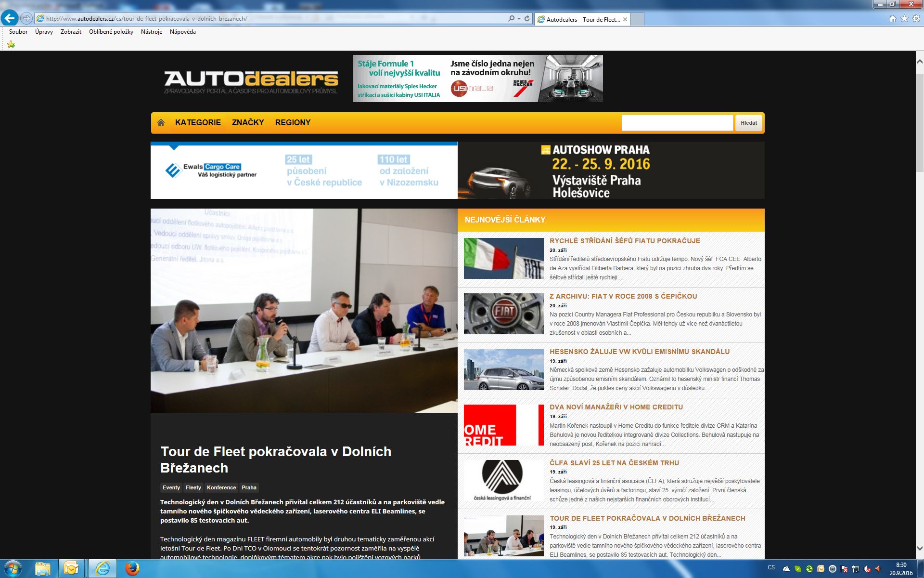Open the Nástroje menu
This screenshot has width=924, height=578.
tap(152, 32)
